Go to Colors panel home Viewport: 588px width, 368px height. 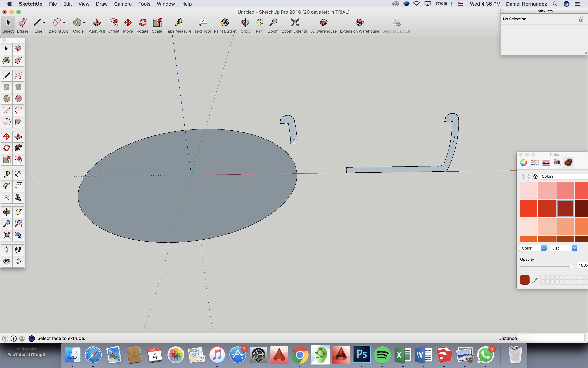coord(535,176)
